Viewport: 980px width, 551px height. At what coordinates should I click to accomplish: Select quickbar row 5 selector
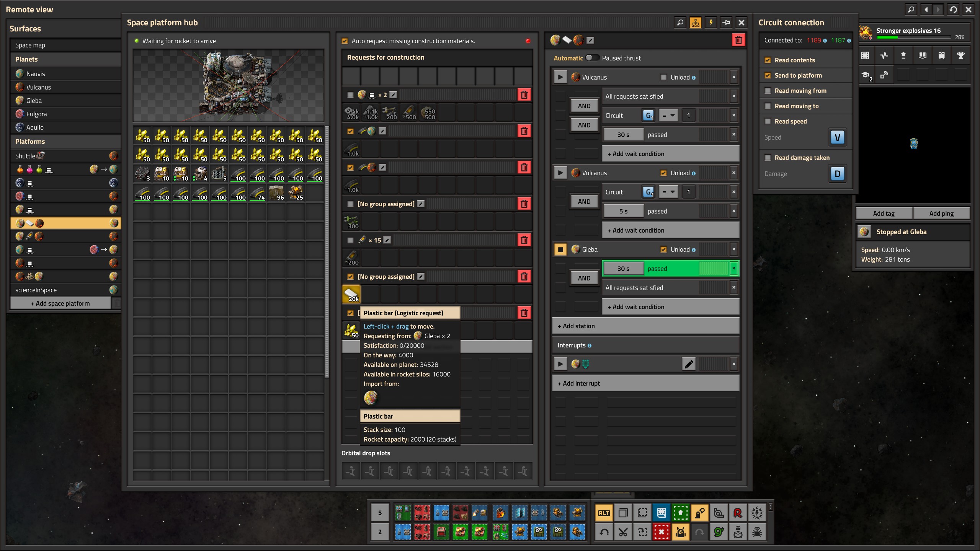(380, 513)
